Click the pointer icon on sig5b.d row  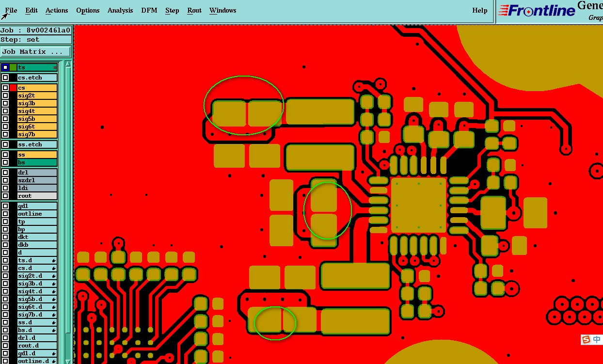tap(54, 299)
